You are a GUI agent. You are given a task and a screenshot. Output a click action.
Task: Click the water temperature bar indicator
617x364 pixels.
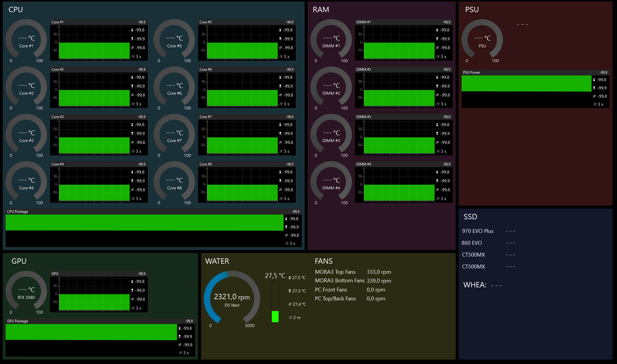275,302
